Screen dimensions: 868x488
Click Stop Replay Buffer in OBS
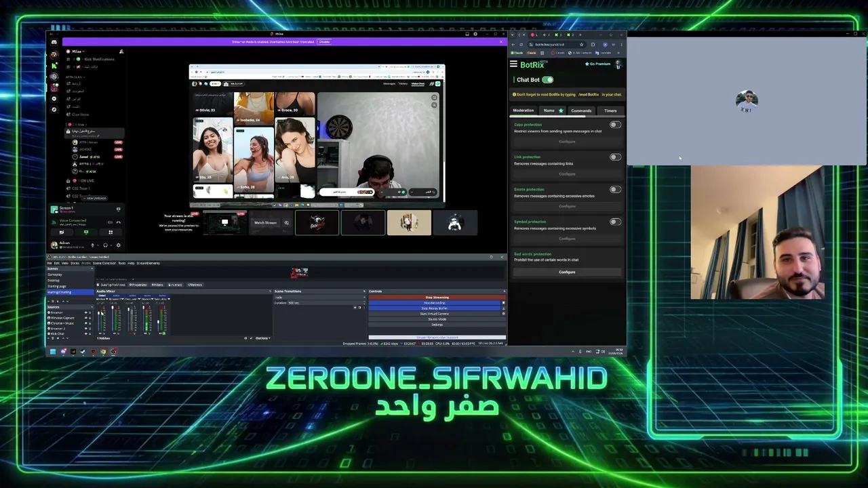[x=435, y=308]
